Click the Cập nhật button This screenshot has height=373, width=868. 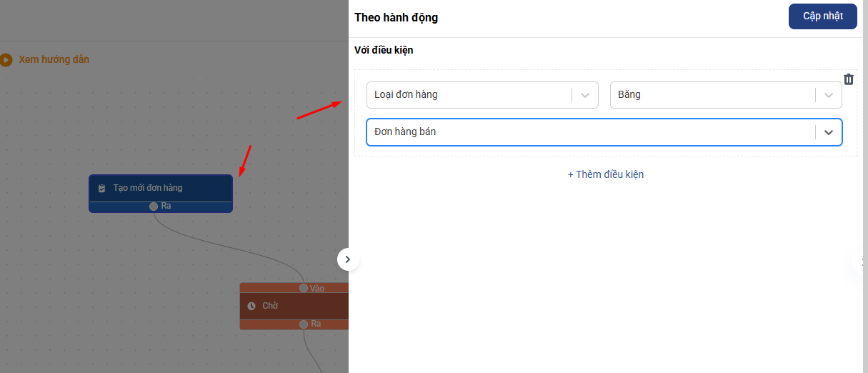(823, 16)
